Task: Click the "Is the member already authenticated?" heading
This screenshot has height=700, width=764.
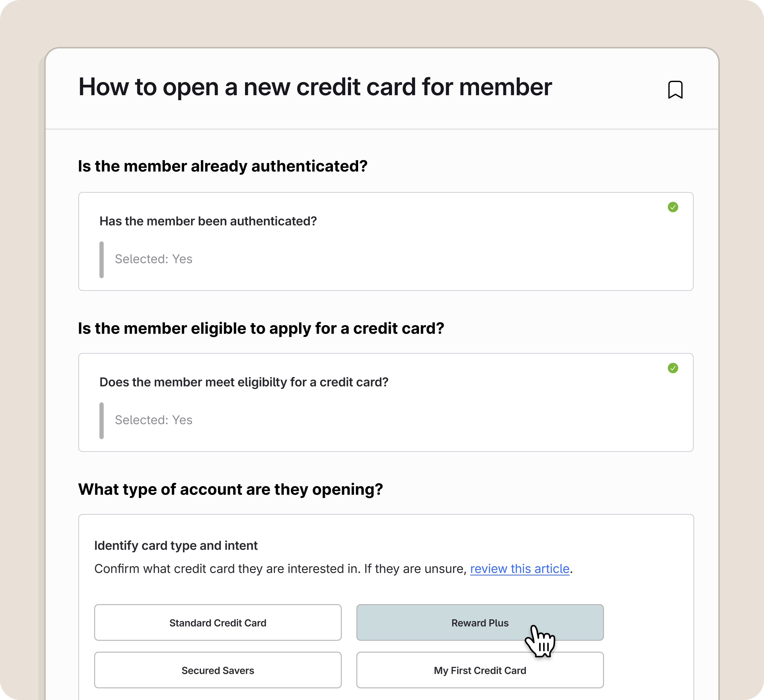Action: [x=222, y=166]
